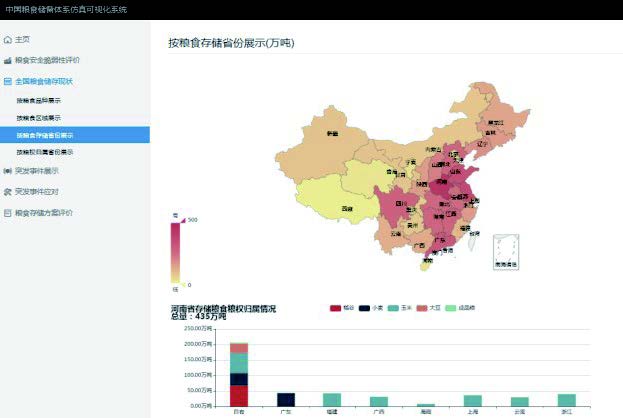Hide the 大豆 legend series

point(424,308)
